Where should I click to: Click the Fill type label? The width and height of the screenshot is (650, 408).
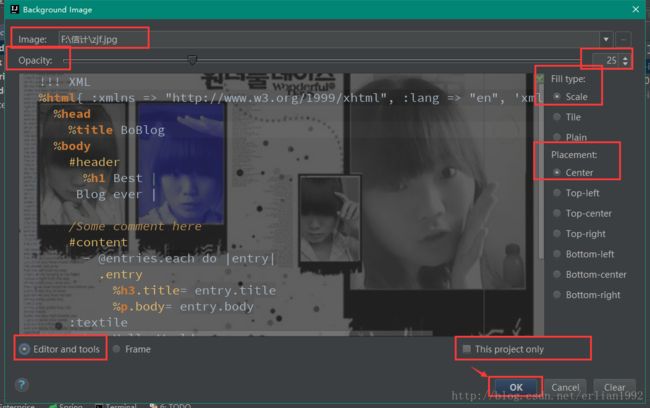click(x=568, y=79)
